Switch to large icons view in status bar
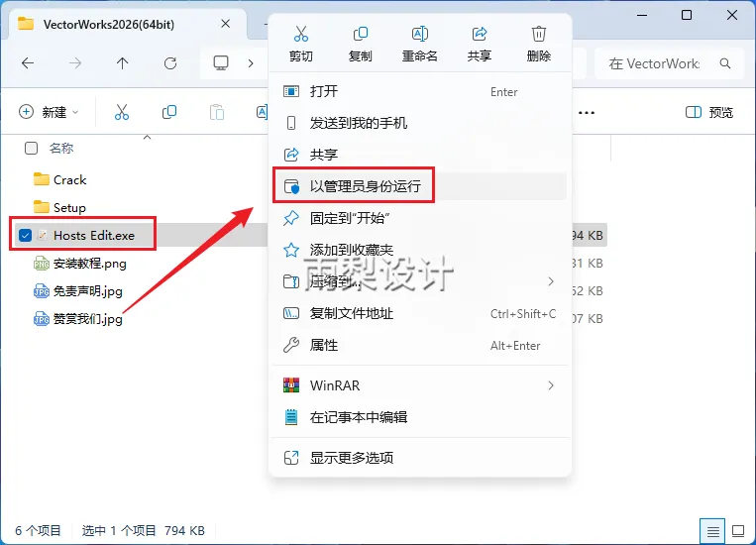The image size is (756, 545). 738,531
